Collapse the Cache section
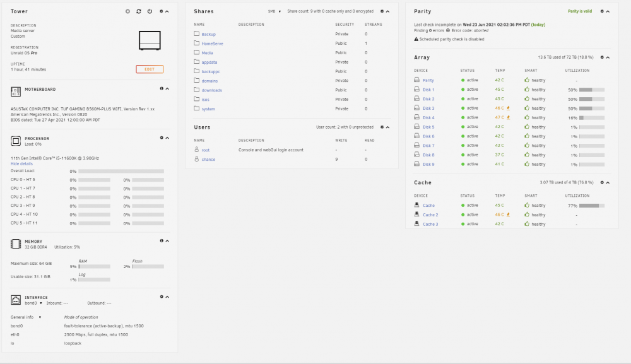Viewport: 631px width, 364px height. (608, 182)
